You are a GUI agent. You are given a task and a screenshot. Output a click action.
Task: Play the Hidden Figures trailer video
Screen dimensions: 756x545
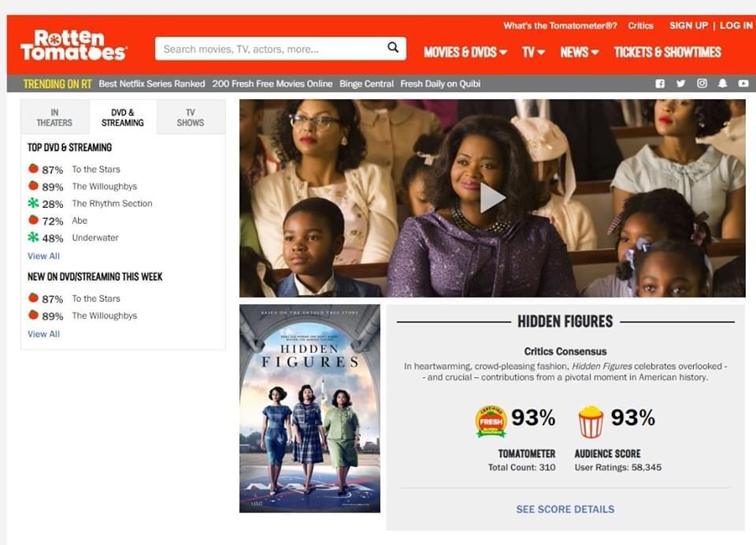[492, 198]
